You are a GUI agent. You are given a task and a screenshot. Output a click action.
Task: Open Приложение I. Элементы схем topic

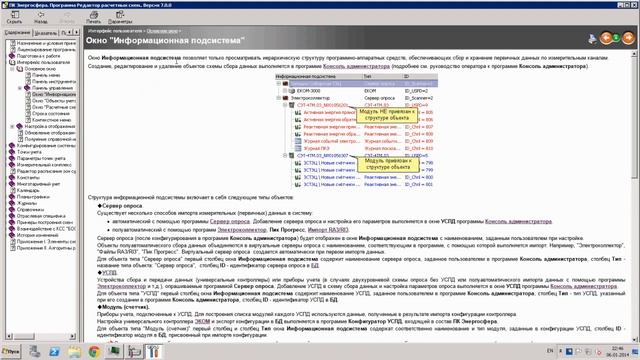pyautogui.click(x=46, y=241)
